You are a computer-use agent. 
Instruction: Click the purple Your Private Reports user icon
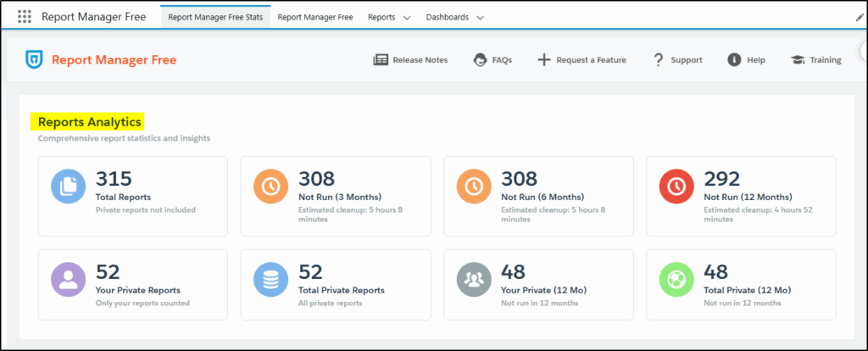(x=68, y=280)
